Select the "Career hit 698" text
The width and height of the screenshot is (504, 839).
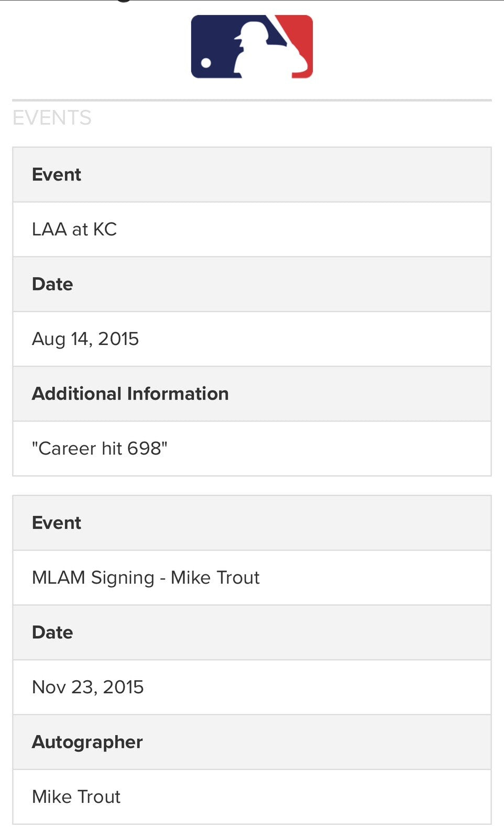100,449
